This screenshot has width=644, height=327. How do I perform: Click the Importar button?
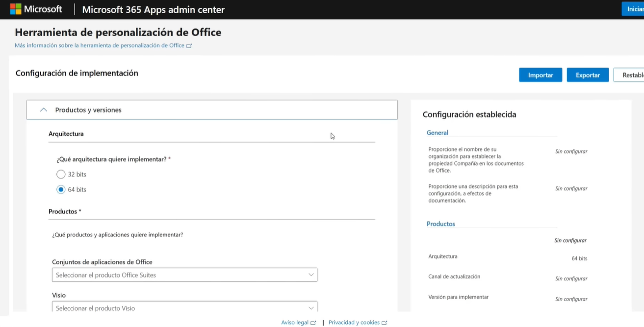[540, 75]
